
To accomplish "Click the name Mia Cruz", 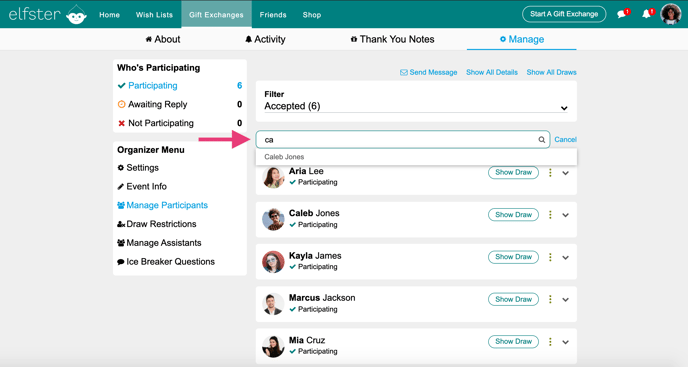I will pyautogui.click(x=307, y=340).
